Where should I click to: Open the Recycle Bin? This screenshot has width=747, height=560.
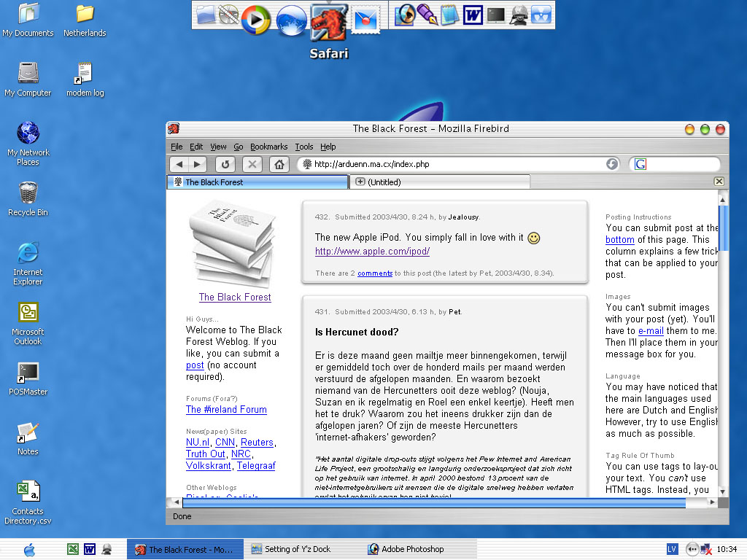tap(28, 198)
